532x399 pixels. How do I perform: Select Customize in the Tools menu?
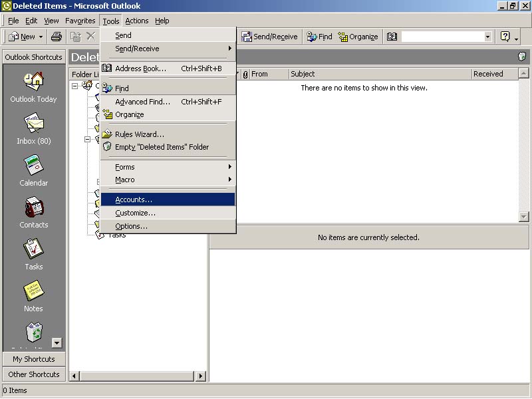click(x=168, y=213)
